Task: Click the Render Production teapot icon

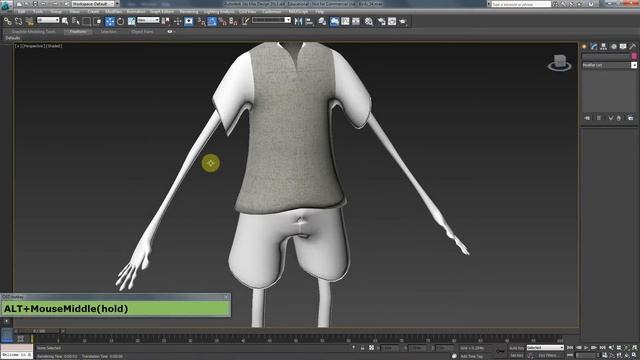Action: click(x=403, y=21)
